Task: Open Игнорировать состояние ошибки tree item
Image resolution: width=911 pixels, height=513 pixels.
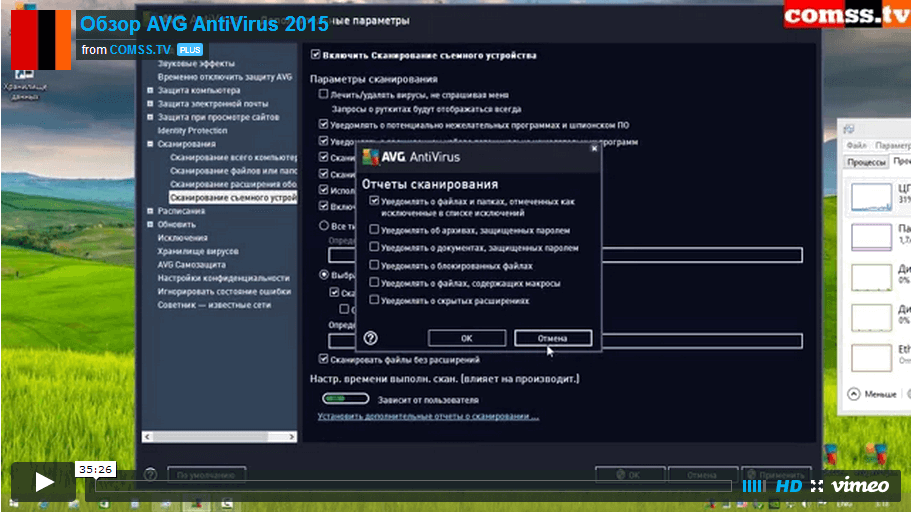Action: pos(224,291)
